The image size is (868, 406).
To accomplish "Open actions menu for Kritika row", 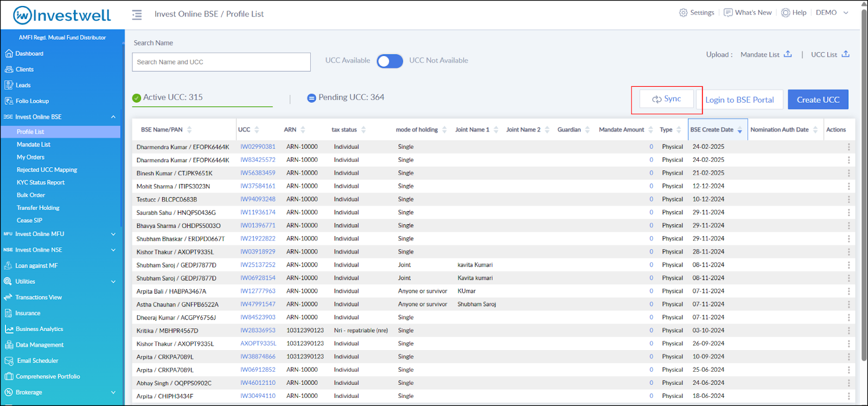I will (x=848, y=331).
